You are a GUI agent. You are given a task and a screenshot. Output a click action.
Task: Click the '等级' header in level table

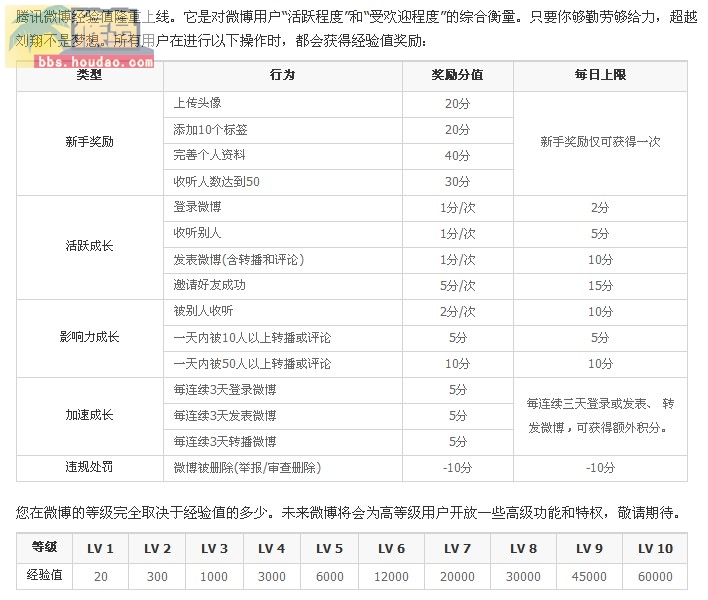point(44,547)
